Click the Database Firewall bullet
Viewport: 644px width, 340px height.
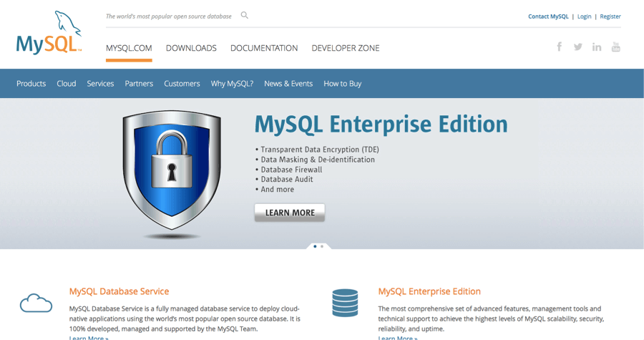tap(289, 170)
